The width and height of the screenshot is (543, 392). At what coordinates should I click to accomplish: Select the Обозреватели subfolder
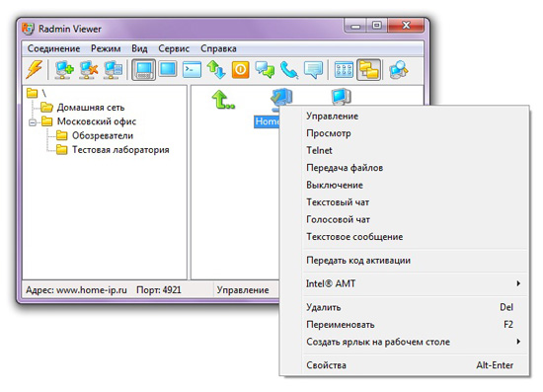click(95, 135)
